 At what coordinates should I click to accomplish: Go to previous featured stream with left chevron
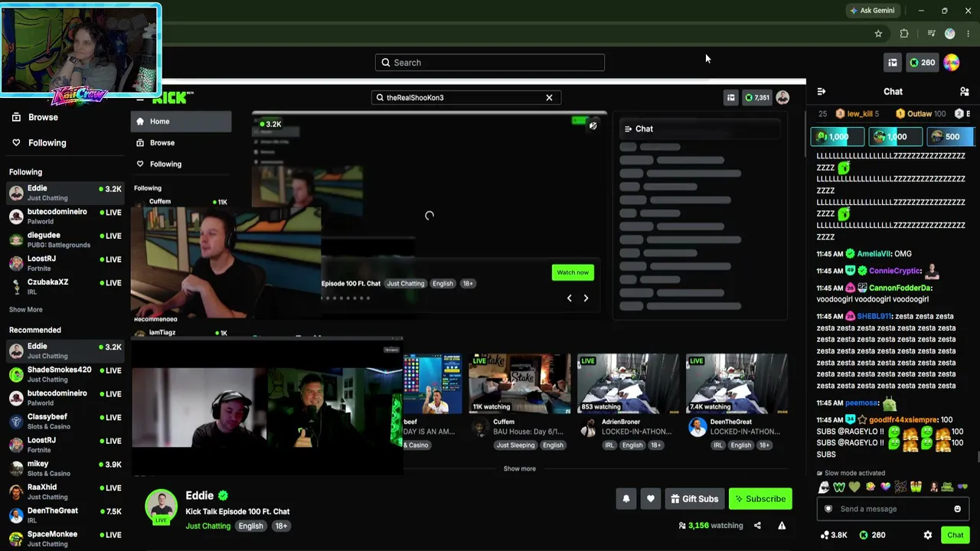[569, 298]
